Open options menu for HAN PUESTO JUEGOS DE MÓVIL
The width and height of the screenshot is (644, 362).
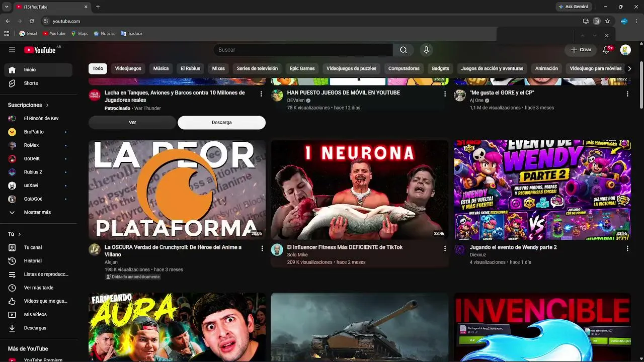click(x=445, y=94)
